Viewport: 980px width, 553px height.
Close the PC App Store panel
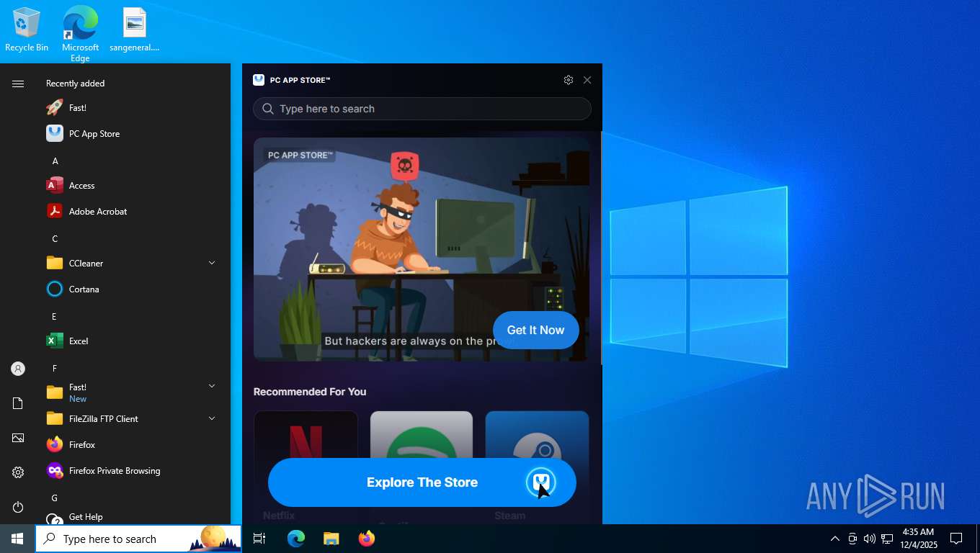587,80
